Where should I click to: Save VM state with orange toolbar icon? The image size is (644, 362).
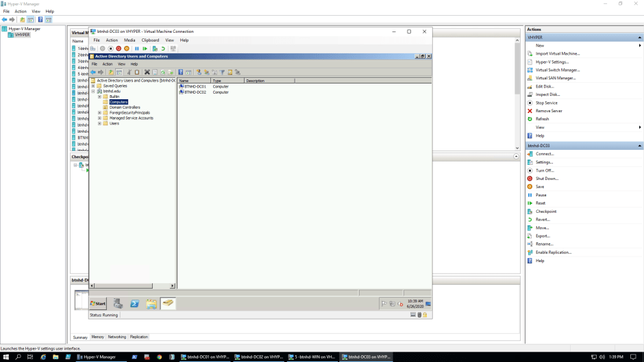127,49
